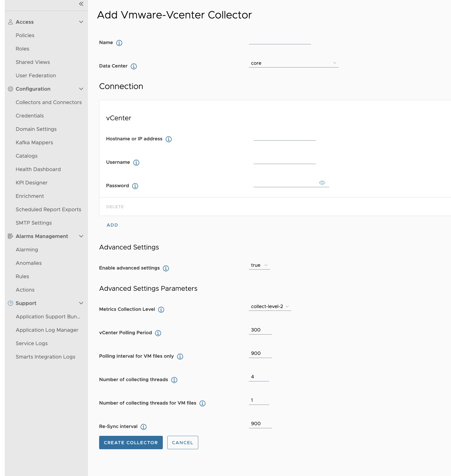
Task: Collapse the sidebar with double chevron icon
Action: pos(81,4)
